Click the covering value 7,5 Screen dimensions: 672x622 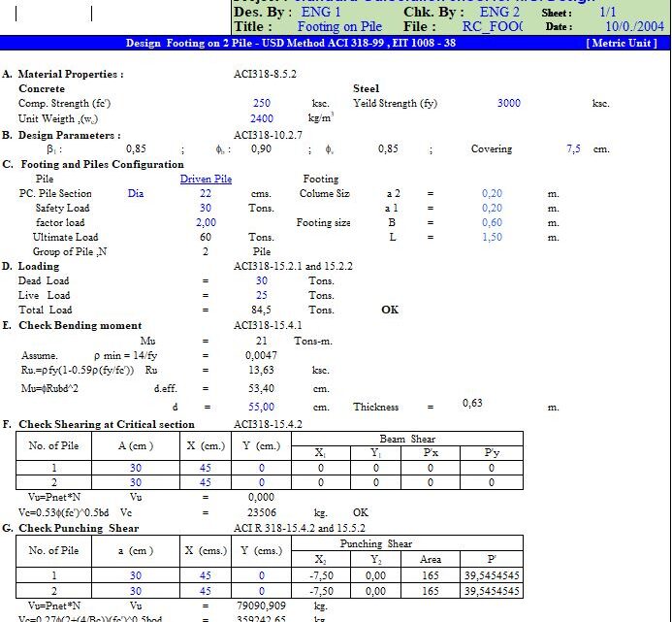(x=573, y=148)
